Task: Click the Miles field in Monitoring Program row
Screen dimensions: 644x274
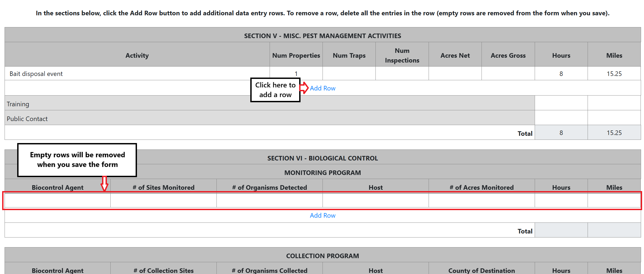Action: click(614, 200)
